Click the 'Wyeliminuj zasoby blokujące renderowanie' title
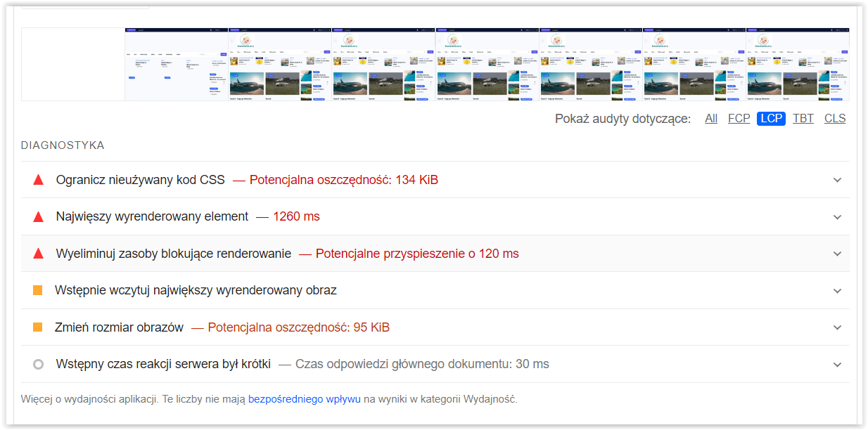868x430 pixels. tap(174, 254)
